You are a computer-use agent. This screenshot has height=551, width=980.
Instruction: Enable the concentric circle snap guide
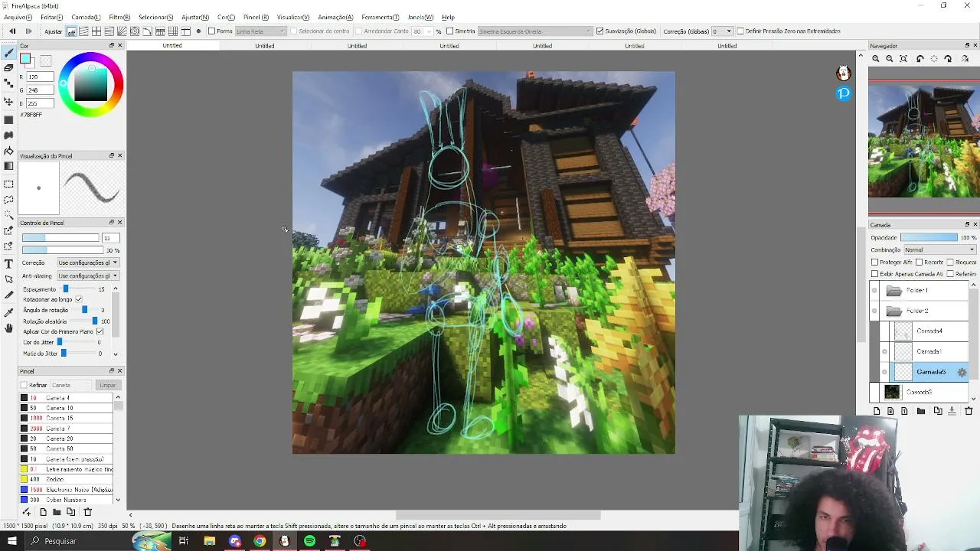(135, 31)
